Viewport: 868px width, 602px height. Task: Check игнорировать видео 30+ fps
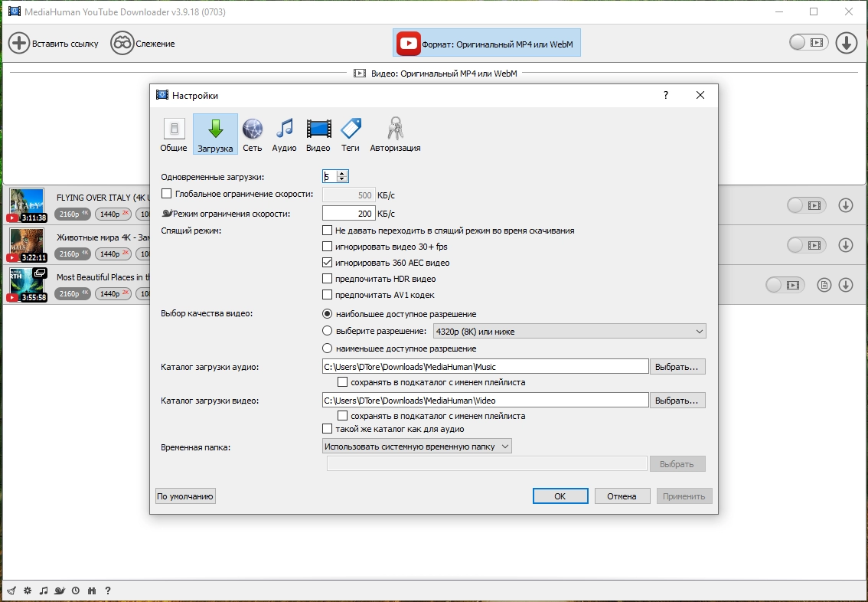pyautogui.click(x=327, y=247)
